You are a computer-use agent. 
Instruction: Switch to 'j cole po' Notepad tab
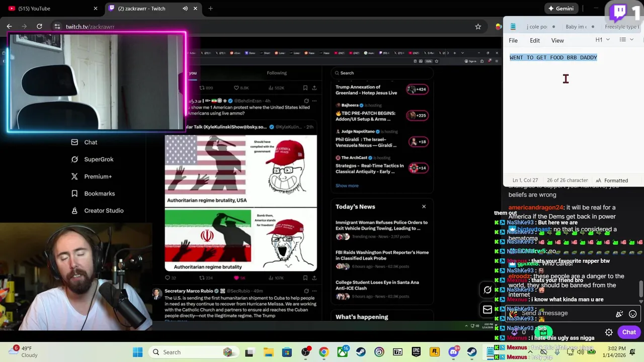coord(536,27)
